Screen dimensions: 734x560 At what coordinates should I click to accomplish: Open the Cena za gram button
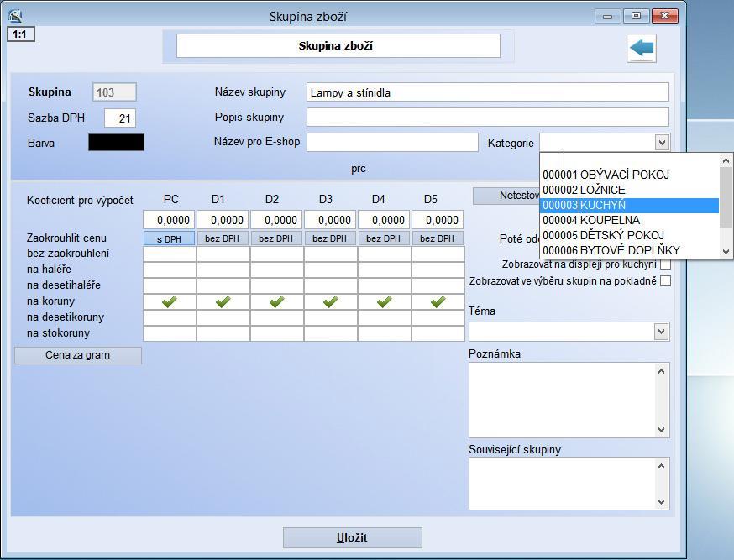tap(78, 355)
